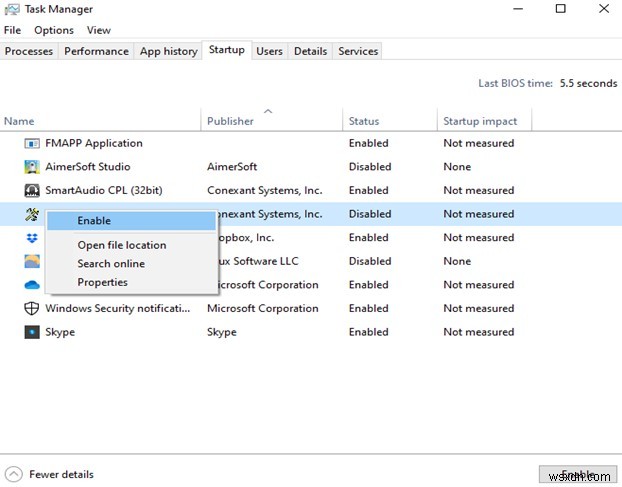Click the Enabled status of Skype

coord(369,332)
